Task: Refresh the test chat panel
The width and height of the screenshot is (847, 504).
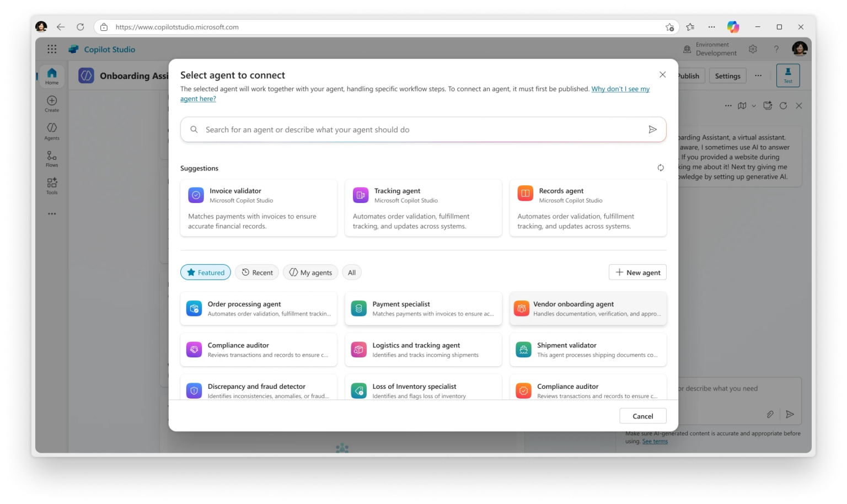Action: click(783, 105)
